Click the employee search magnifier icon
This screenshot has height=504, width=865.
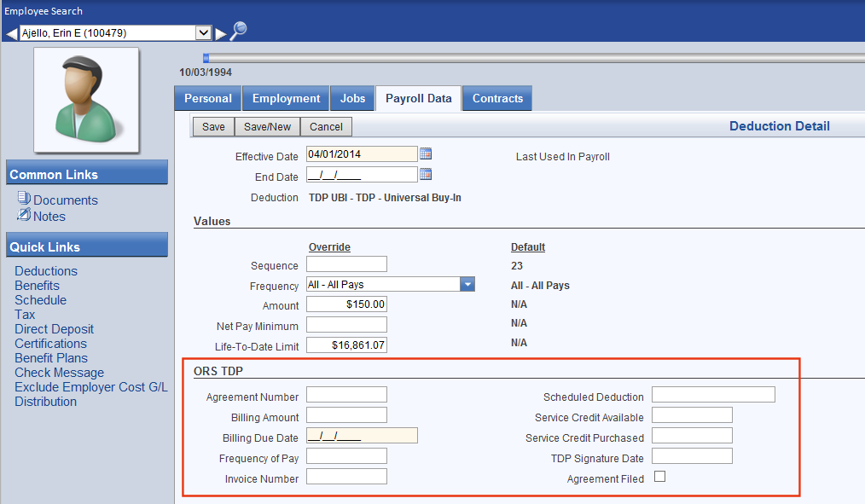click(x=239, y=32)
